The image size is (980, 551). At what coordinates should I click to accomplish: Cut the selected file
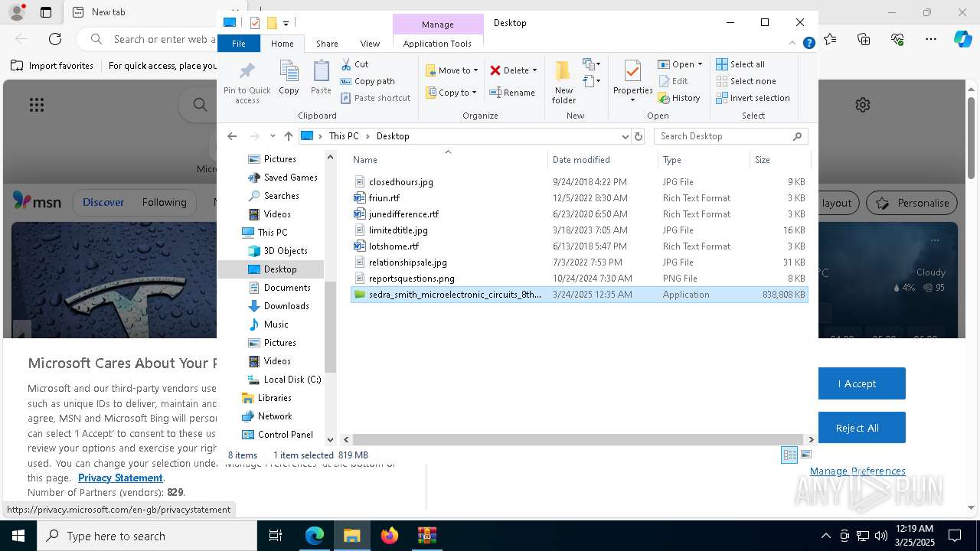(354, 64)
